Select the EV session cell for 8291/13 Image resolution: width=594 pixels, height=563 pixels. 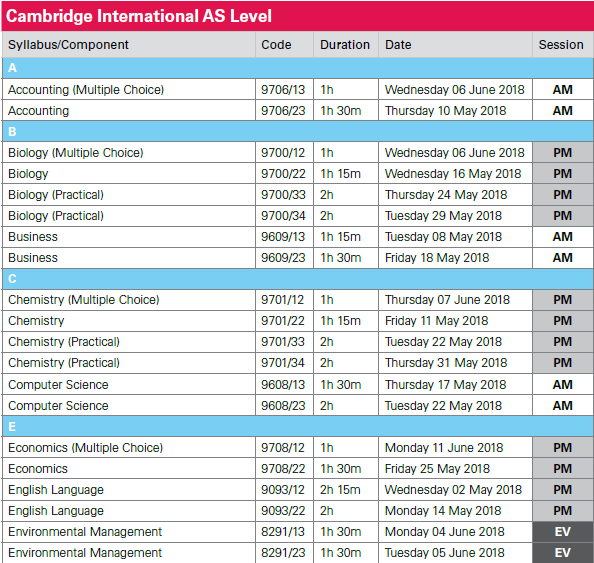point(563,532)
